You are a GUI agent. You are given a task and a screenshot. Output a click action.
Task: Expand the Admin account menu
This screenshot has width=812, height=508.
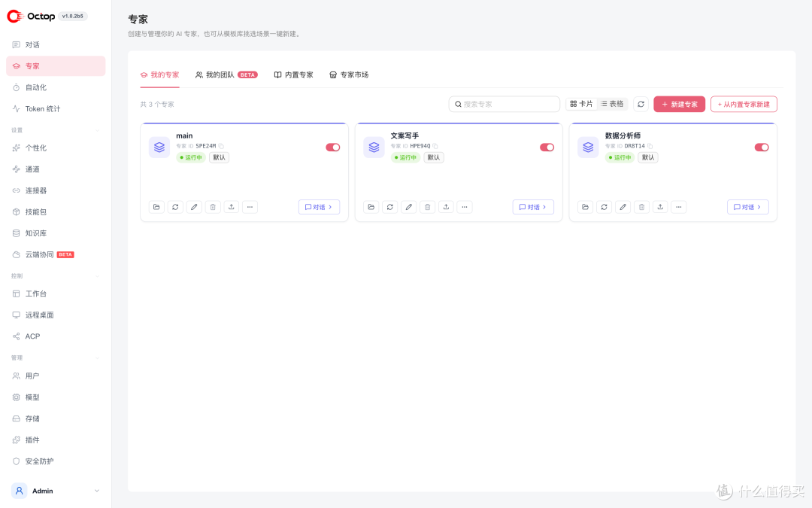tap(56, 491)
